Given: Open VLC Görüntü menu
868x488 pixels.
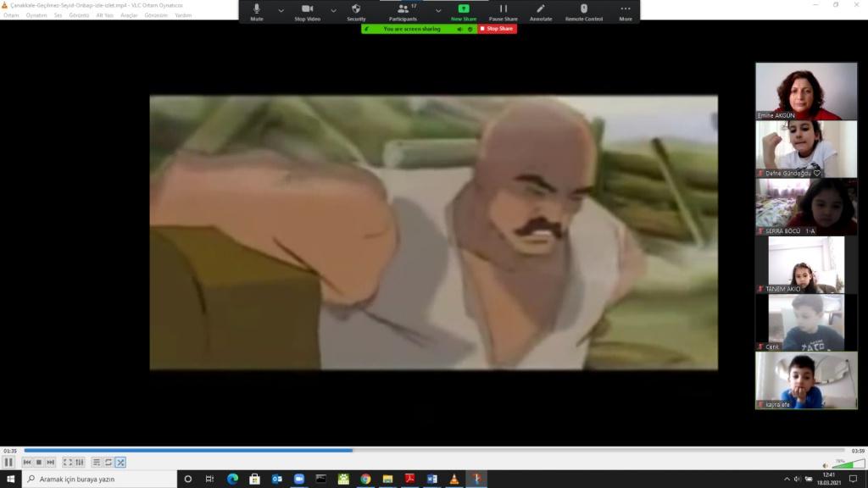Looking at the screenshot, I should click(x=79, y=15).
